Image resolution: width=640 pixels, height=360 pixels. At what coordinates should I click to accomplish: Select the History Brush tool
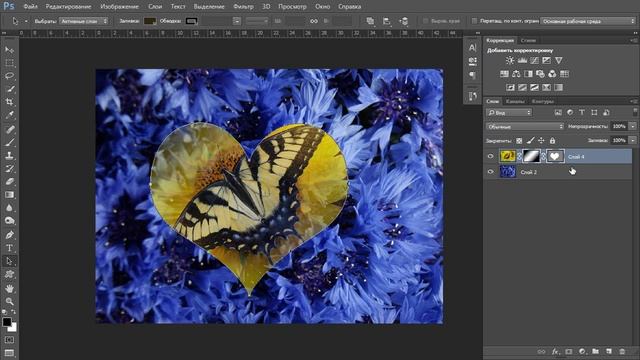9,169
